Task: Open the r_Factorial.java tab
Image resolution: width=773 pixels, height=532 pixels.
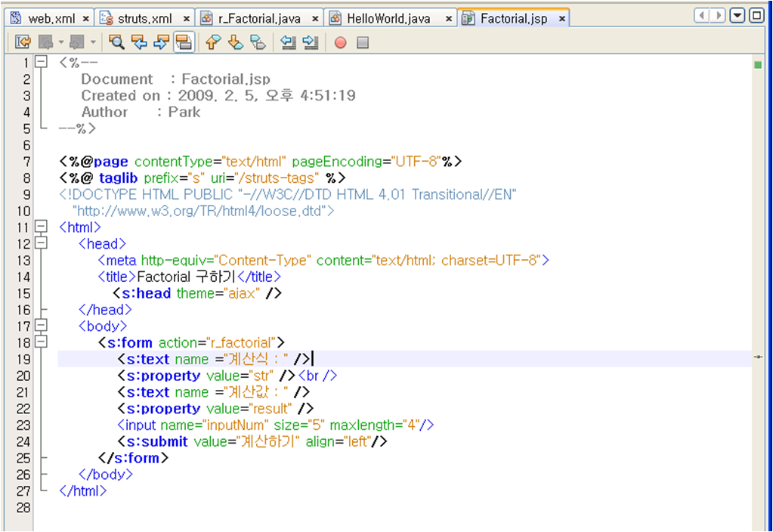Action: click(x=259, y=19)
